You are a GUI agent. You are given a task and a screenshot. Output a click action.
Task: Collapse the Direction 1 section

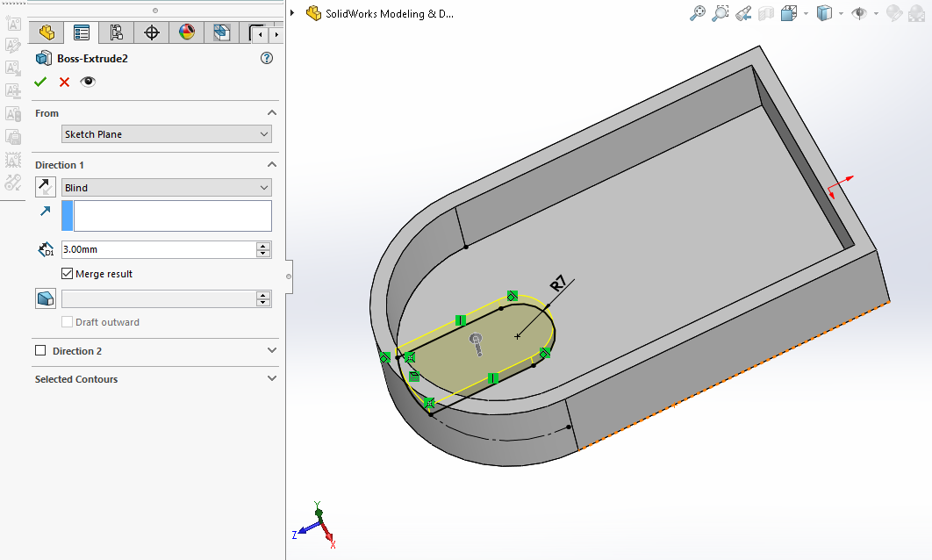pos(271,165)
